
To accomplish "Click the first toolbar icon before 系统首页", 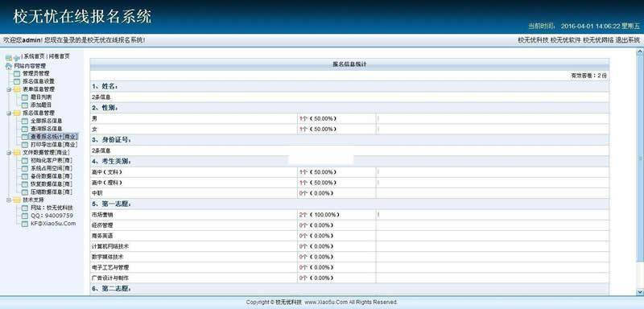I will 9,58.
